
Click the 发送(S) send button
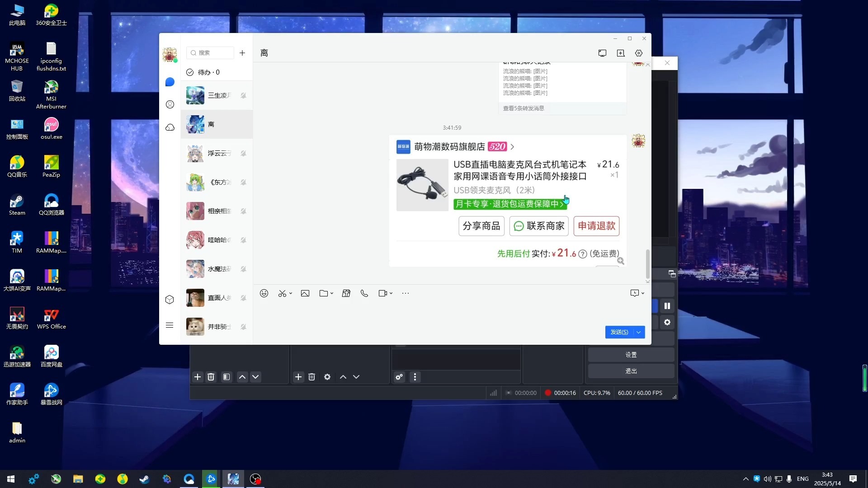click(619, 332)
